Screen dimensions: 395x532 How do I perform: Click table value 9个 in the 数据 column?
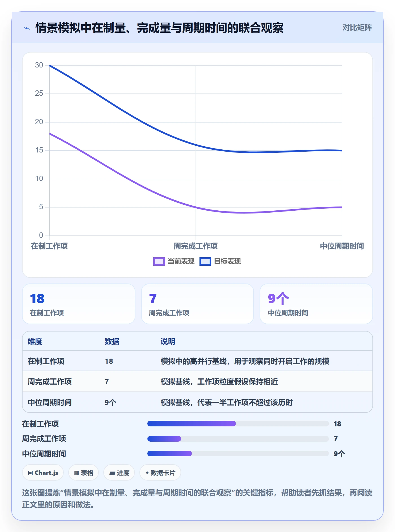point(110,403)
